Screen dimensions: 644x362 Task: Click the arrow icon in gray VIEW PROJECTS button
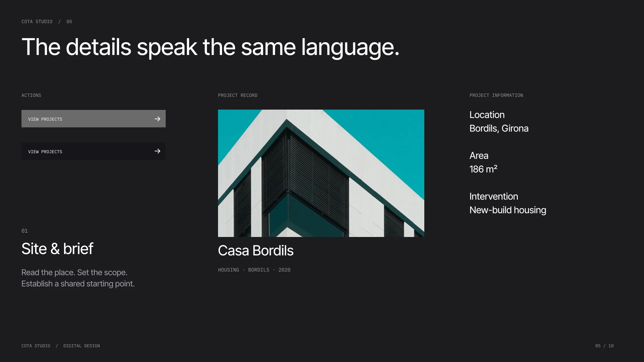[x=157, y=119]
